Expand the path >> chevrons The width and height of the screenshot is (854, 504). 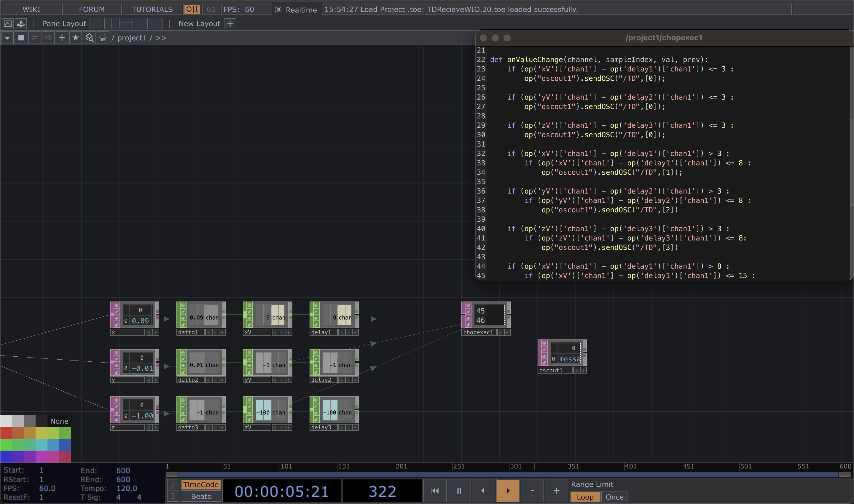coord(161,38)
